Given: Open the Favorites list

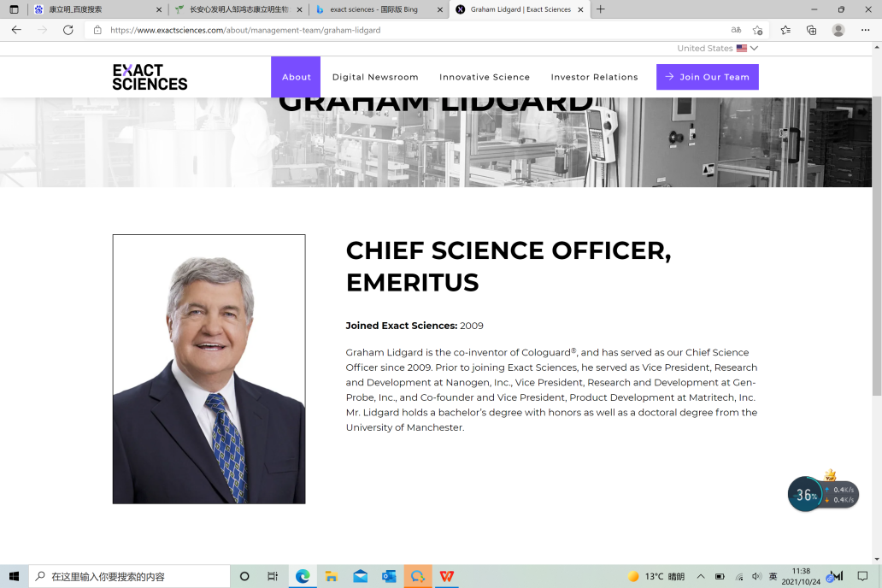Looking at the screenshot, I should point(785,30).
